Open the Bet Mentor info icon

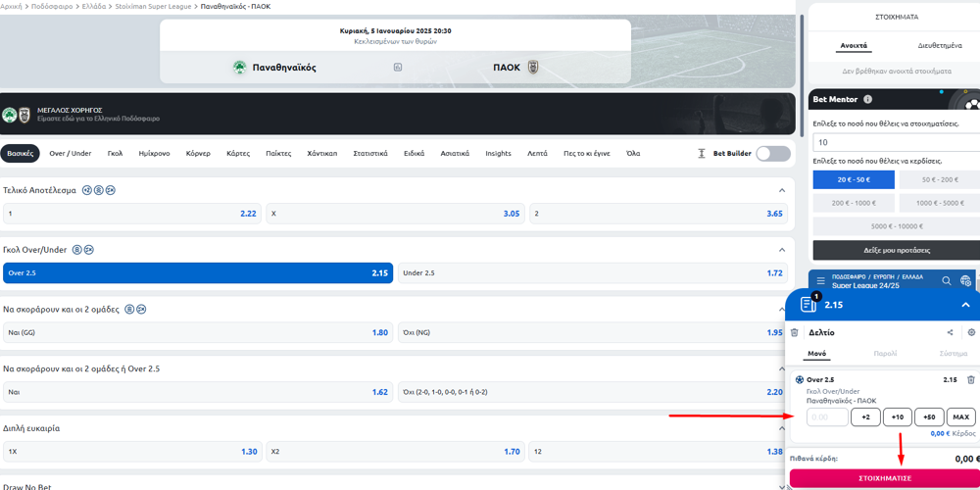tap(867, 100)
